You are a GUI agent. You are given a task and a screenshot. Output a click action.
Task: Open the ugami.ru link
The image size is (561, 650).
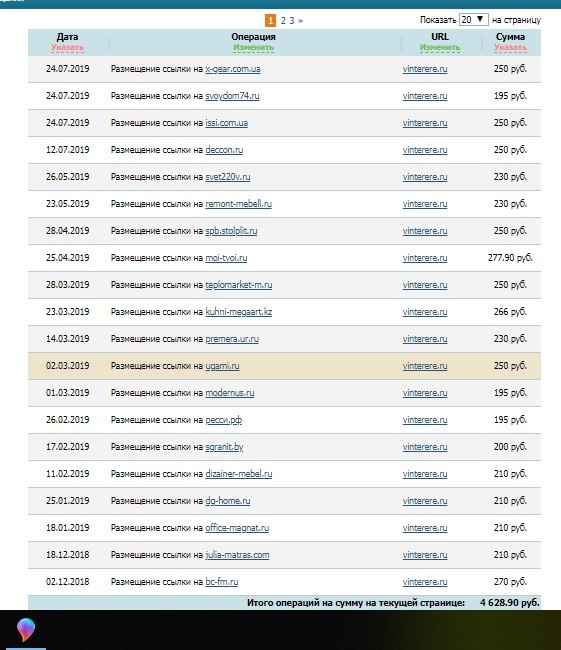(x=223, y=366)
